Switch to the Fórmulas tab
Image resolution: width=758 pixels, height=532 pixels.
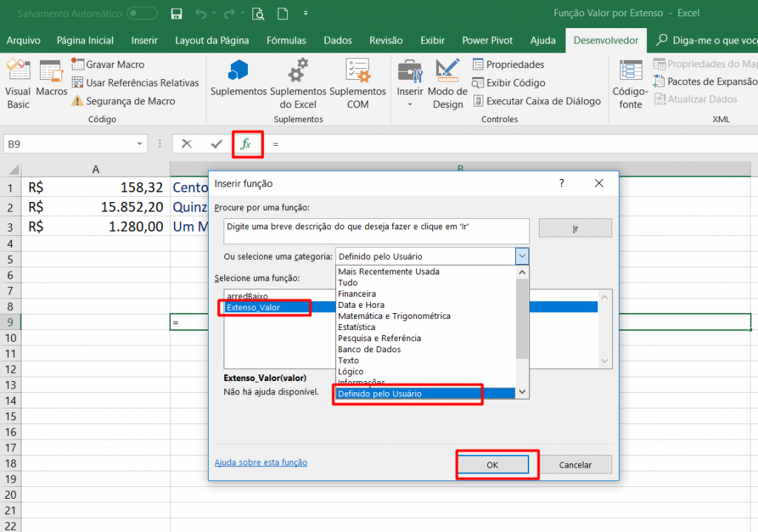tap(286, 41)
